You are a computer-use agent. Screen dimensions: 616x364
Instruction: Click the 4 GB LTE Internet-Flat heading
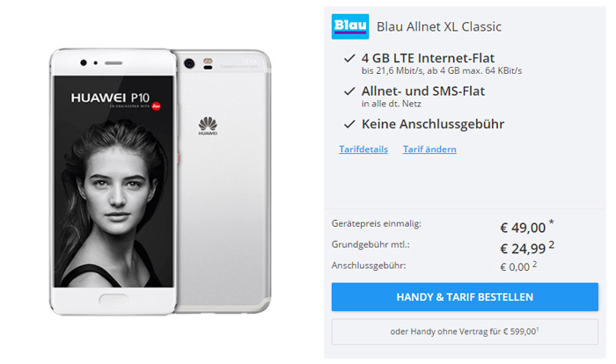click(428, 58)
